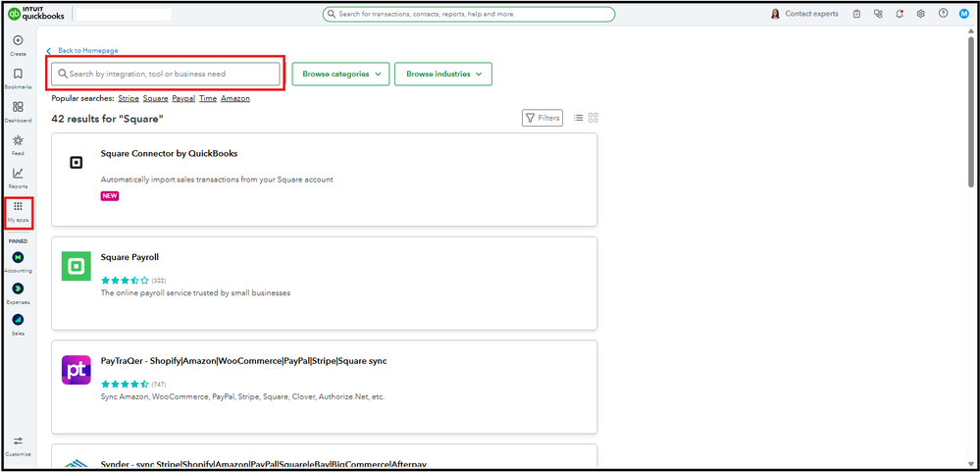Click the page vertical scrollbar
980x472 pixels.
(x=970, y=113)
